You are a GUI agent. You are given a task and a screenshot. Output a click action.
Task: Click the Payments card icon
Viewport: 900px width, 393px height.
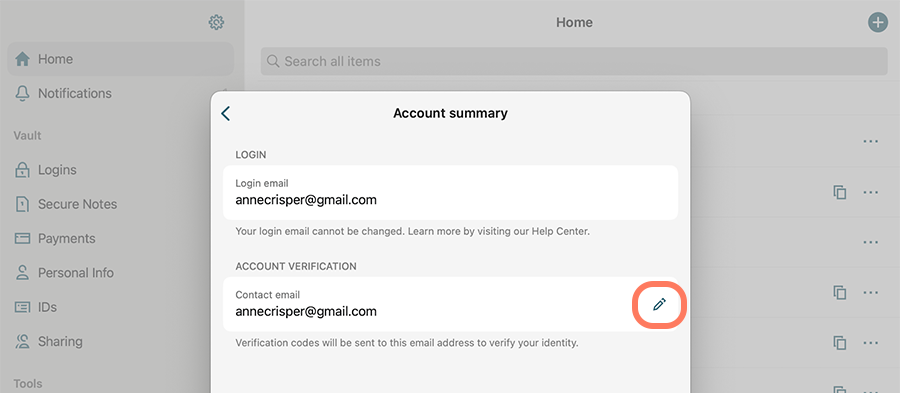22,239
